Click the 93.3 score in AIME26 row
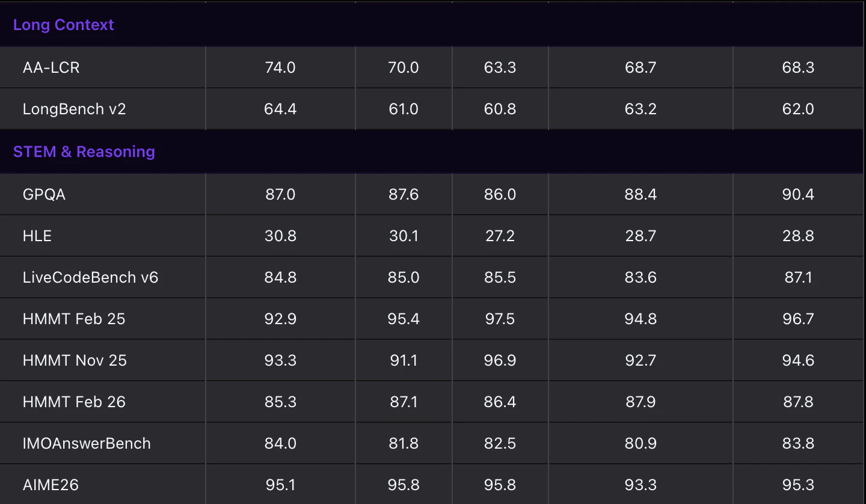 (640, 485)
